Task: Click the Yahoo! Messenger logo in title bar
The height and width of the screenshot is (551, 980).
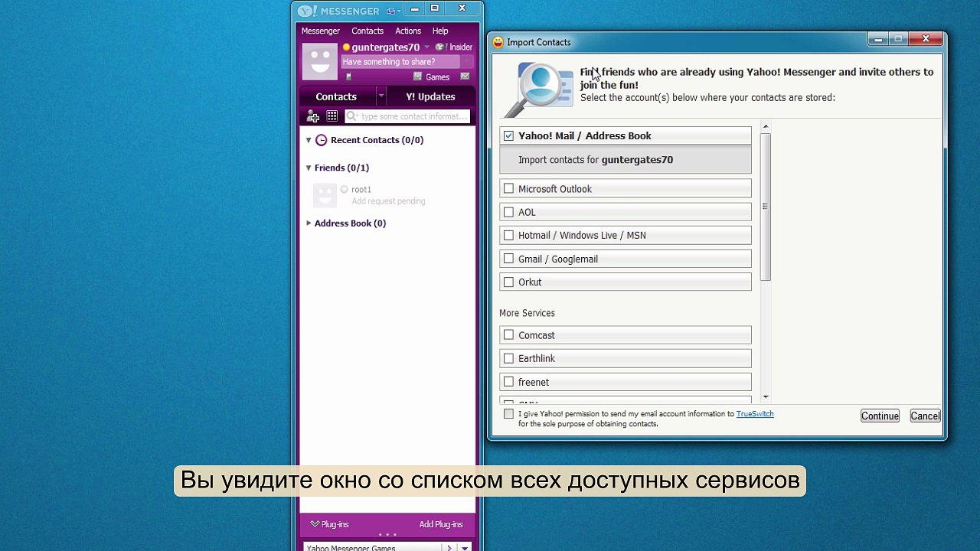Action: pos(307,11)
